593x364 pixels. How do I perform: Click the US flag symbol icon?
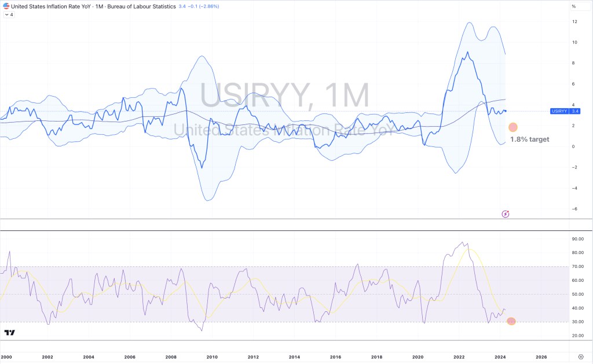(x=6, y=6)
